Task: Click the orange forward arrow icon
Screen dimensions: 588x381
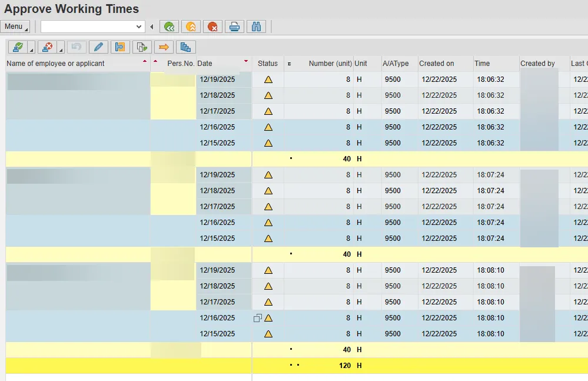Action: [164, 47]
